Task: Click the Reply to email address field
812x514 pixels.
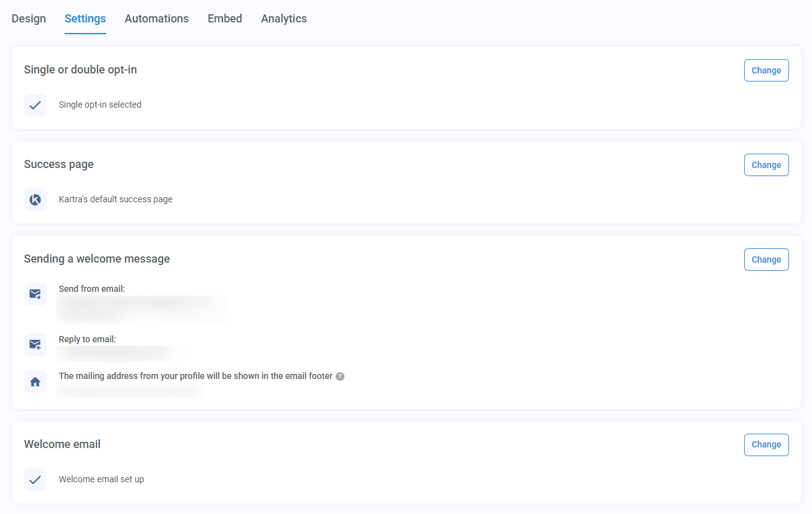Action: 119,353
